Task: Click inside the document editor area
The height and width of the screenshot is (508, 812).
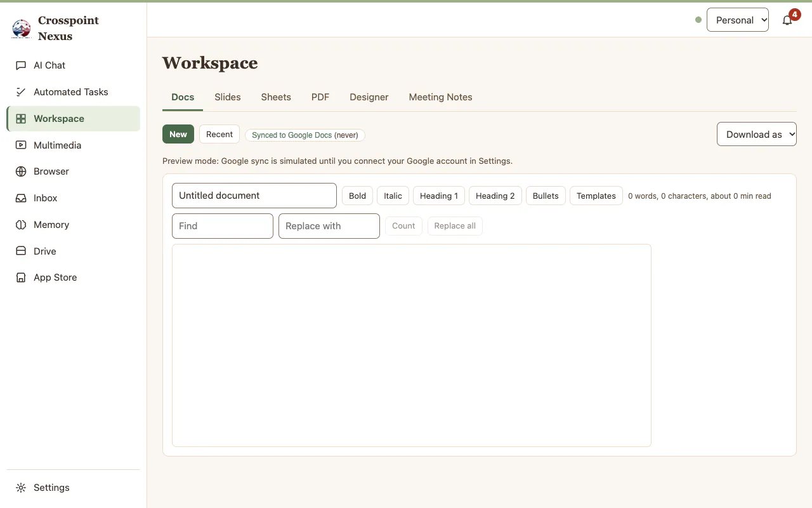Action: 412,345
